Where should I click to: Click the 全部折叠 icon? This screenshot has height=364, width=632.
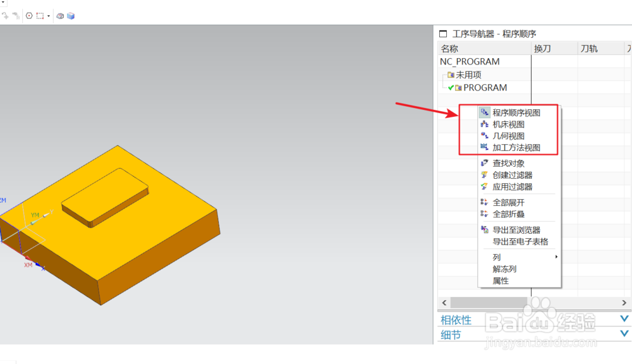pos(485,214)
